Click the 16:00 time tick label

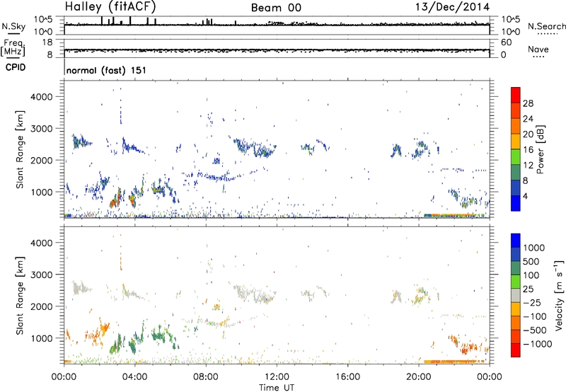click(x=347, y=377)
